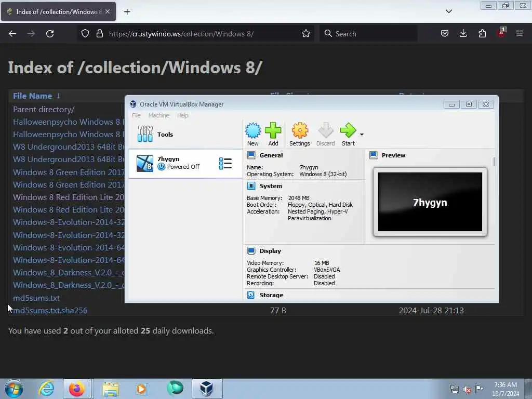Screen dimensions: 532x399
Task: Open Settings gear in VirtualBox toolbar
Action: [x=300, y=130]
